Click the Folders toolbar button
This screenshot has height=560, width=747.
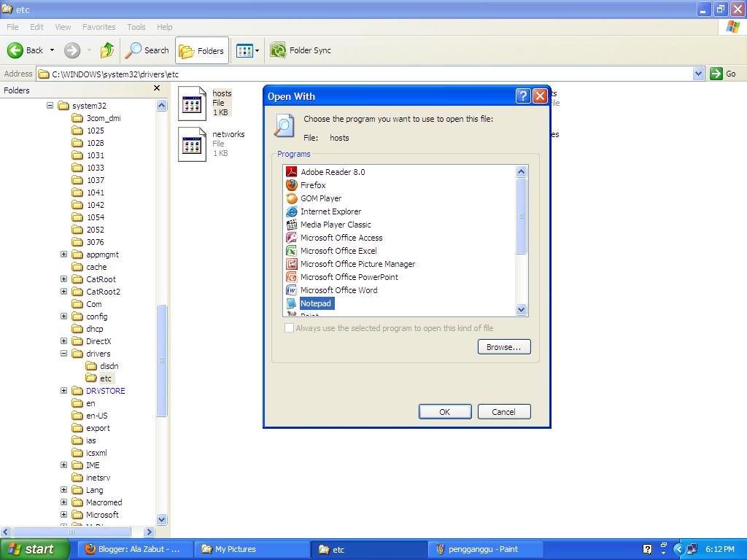tap(202, 50)
